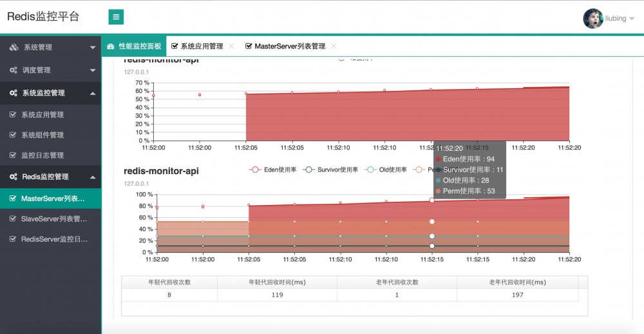Toggle the Old使用率 legend series
Image resolution: width=644 pixels, height=334 pixels.
coord(386,170)
